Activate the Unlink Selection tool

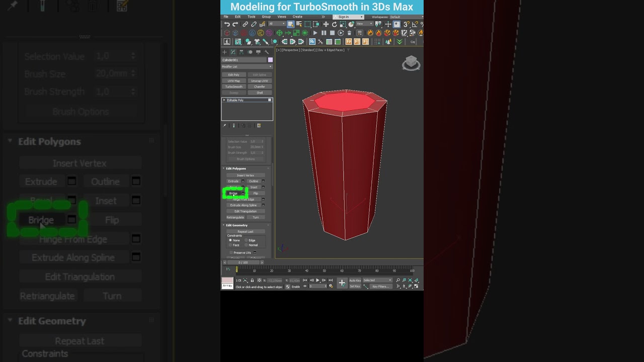click(254, 24)
